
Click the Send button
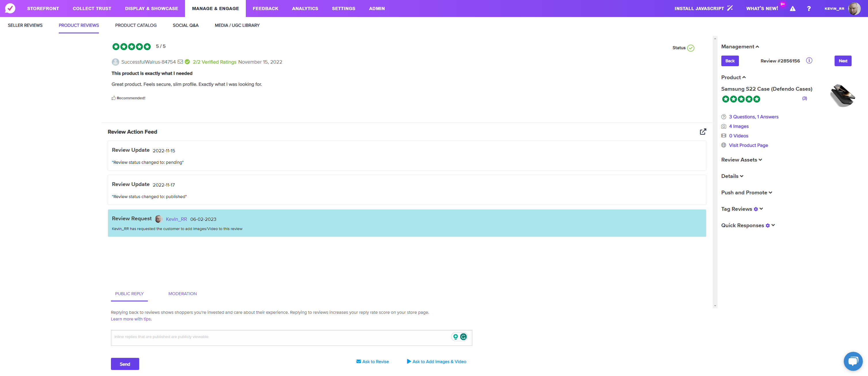[125, 364]
